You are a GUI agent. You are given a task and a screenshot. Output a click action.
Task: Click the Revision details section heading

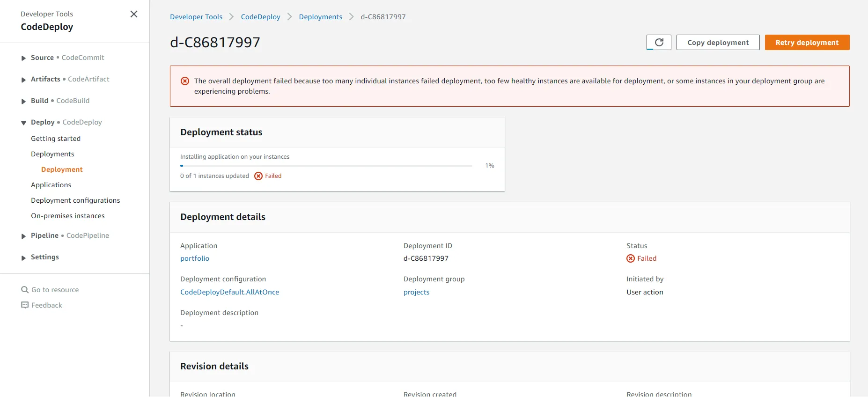pyautogui.click(x=214, y=366)
